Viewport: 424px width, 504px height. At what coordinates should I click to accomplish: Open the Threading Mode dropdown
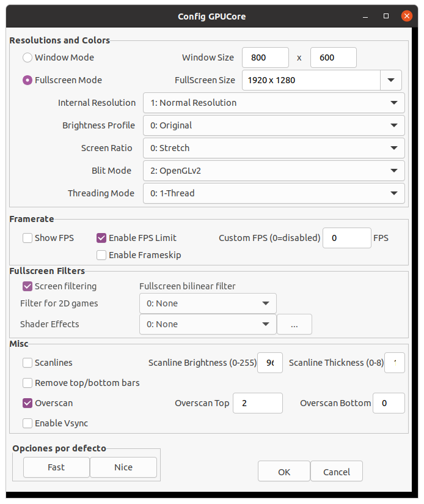click(x=274, y=193)
